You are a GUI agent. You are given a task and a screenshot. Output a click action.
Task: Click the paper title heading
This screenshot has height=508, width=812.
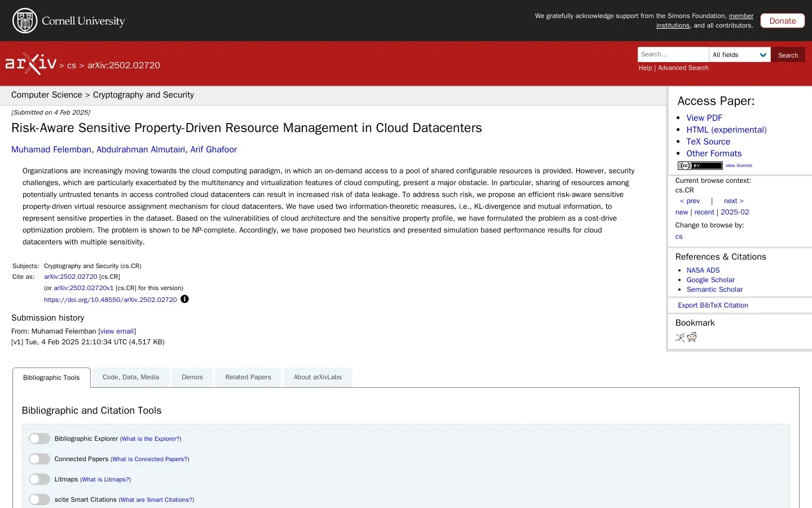[x=246, y=128]
